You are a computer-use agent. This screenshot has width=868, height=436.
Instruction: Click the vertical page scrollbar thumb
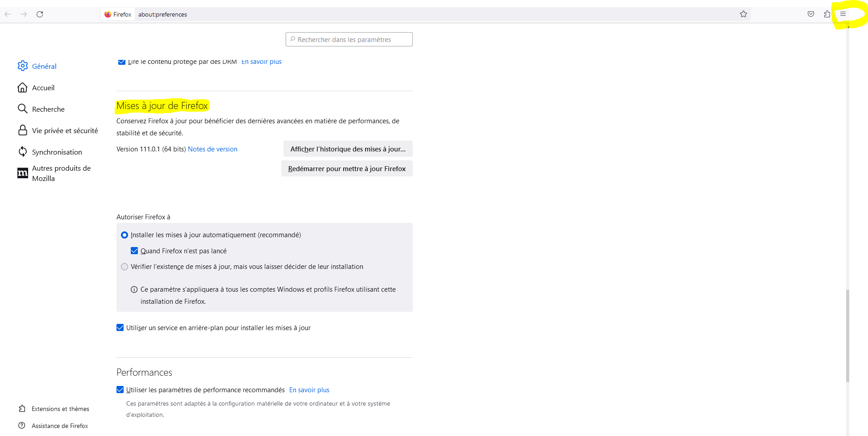pos(847,335)
